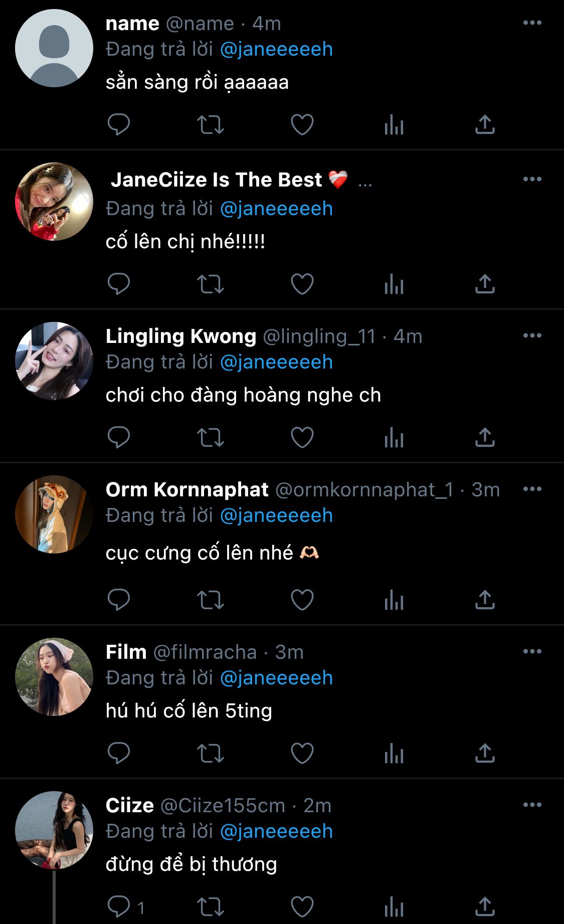The height and width of the screenshot is (924, 564).
Task: Open @janeeeeeh mention in Orm's reply
Action: [x=276, y=515]
